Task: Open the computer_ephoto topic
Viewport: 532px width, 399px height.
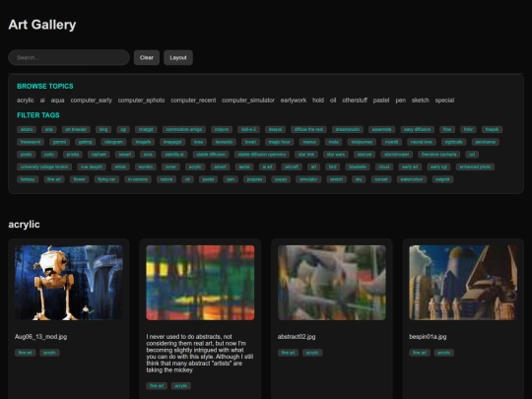Action: click(142, 100)
